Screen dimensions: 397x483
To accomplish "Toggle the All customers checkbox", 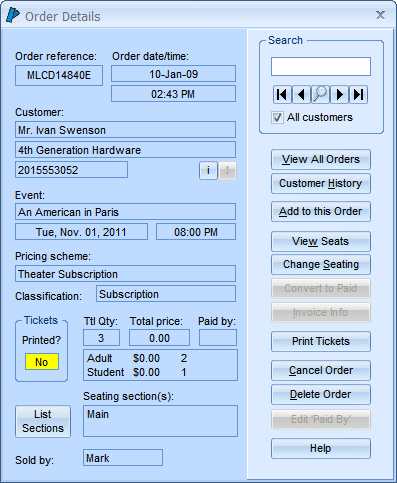I will [x=277, y=117].
